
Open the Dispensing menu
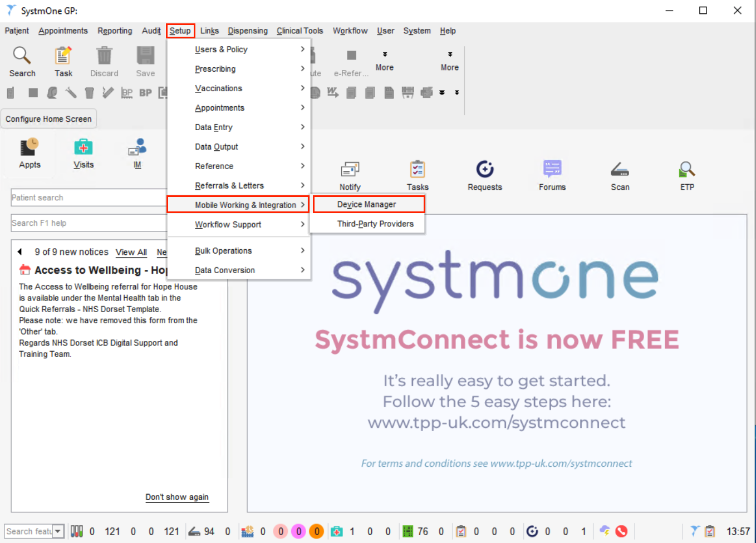tap(248, 31)
